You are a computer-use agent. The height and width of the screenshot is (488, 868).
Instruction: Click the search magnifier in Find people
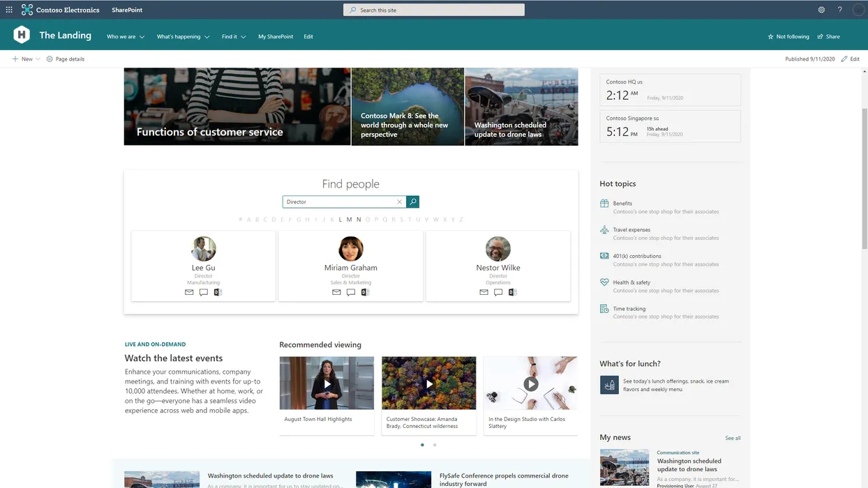click(412, 201)
